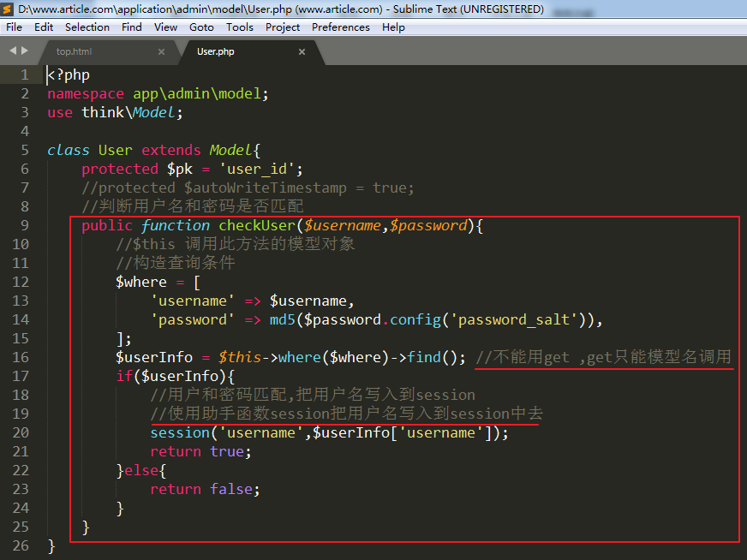Open the Preferences menu

pos(341,27)
